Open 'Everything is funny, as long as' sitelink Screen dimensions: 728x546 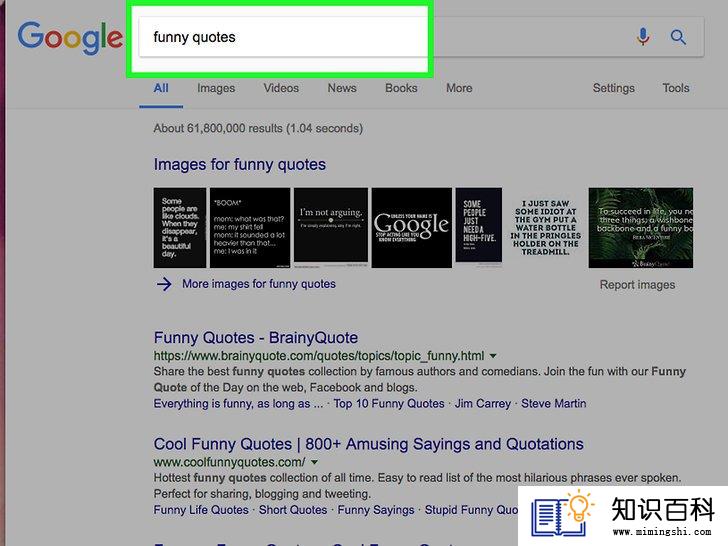[238, 403]
